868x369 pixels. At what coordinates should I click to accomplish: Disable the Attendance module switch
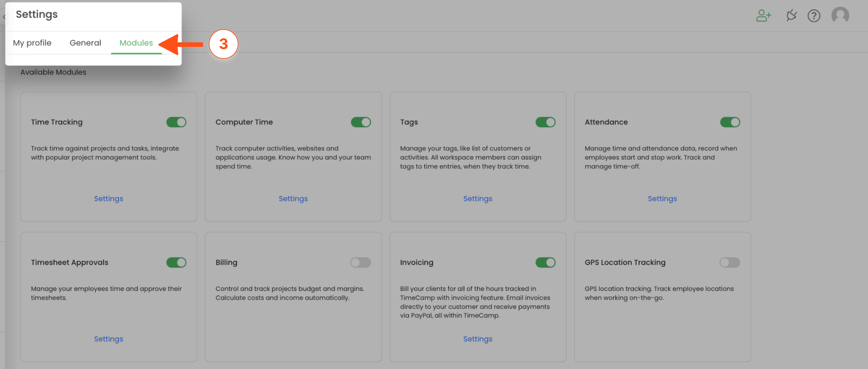point(730,122)
